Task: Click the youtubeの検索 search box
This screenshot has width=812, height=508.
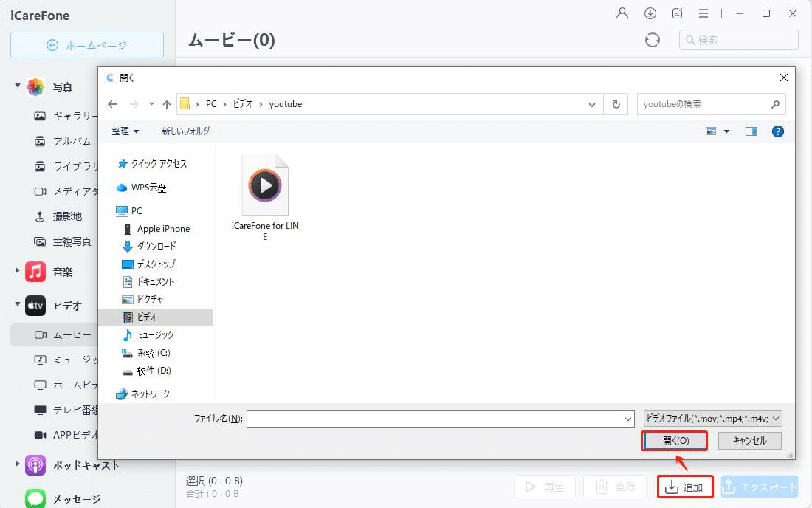Action: (711, 104)
